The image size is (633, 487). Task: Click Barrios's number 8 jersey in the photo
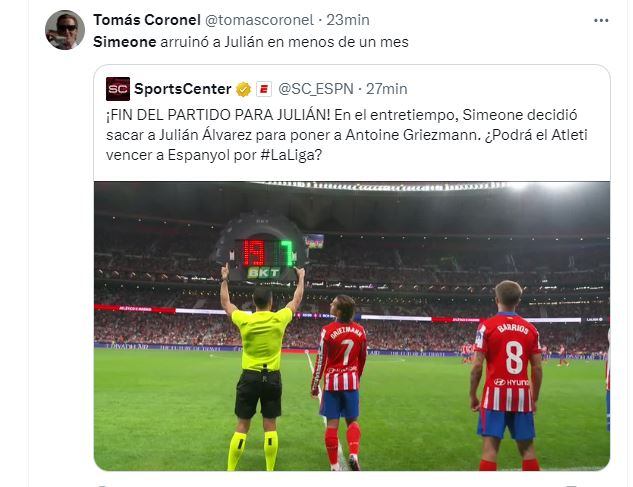tap(508, 362)
